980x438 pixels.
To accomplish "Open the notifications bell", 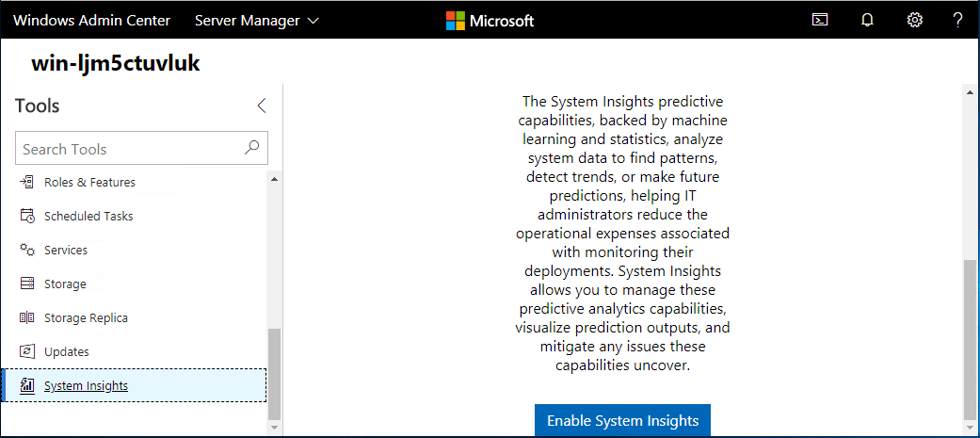I will [868, 20].
